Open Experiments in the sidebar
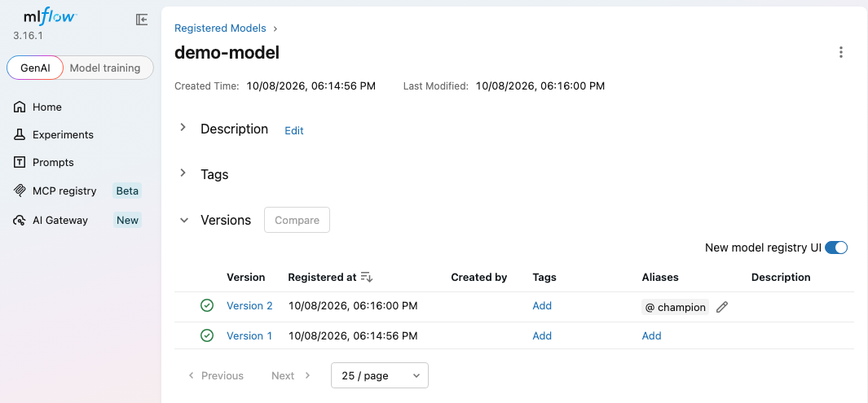The image size is (868, 403). [63, 134]
